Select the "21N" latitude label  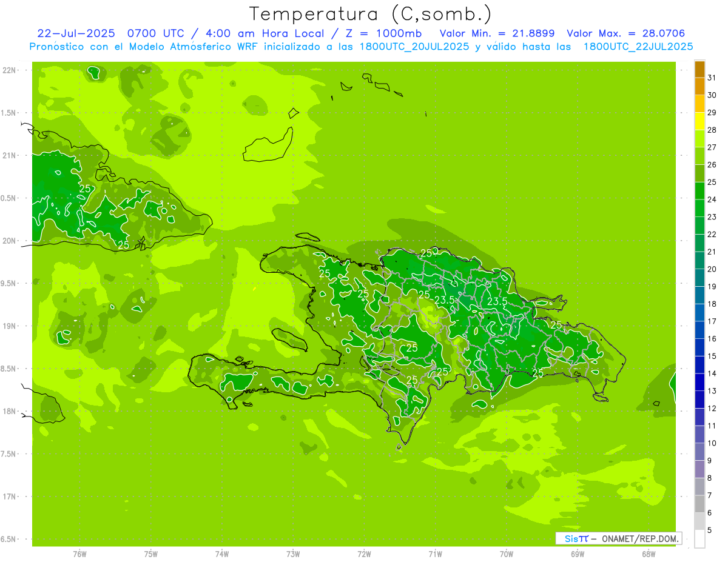(x=9, y=155)
